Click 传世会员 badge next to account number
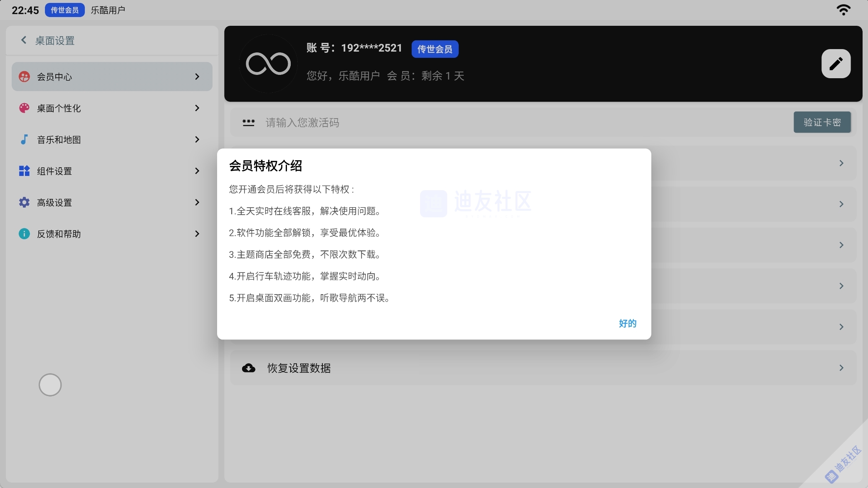The height and width of the screenshot is (488, 868). (x=435, y=49)
